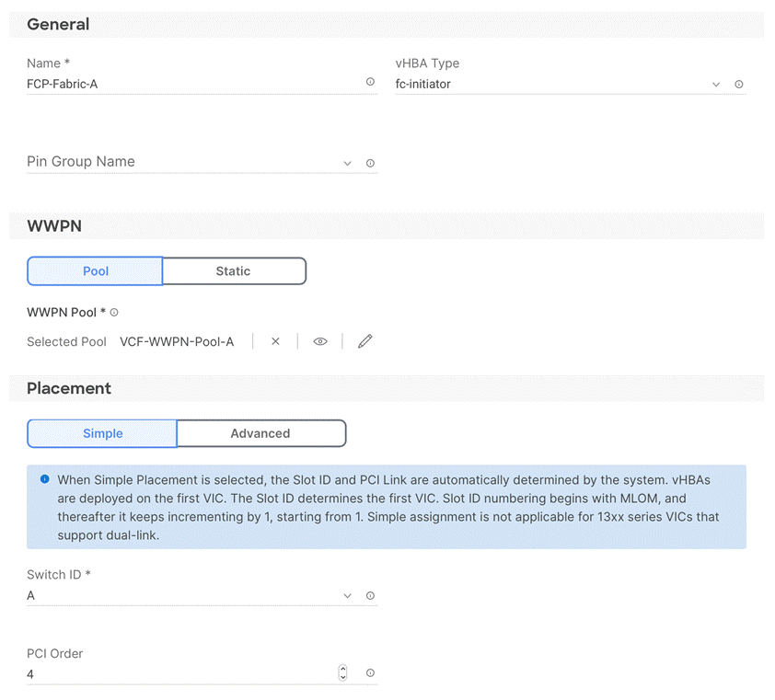Viewport: 775px width, 700px height.
Task: Switch Placement to Advanced mode
Action: coord(260,433)
